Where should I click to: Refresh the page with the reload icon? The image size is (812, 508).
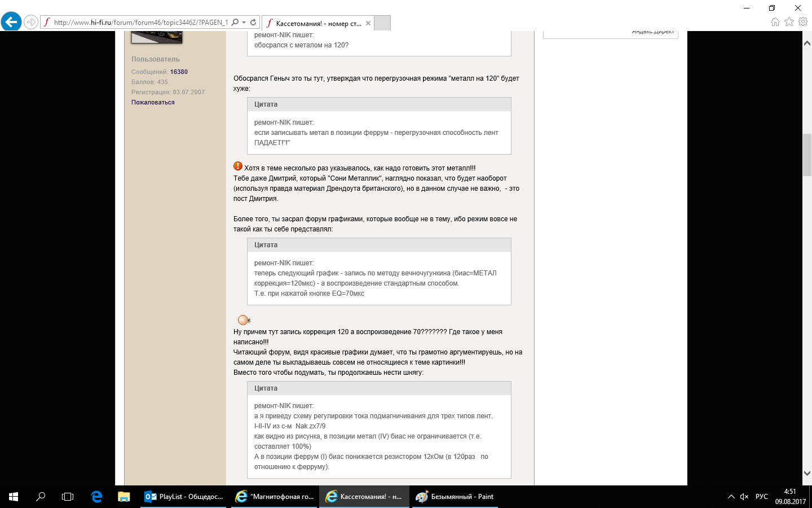pos(253,23)
